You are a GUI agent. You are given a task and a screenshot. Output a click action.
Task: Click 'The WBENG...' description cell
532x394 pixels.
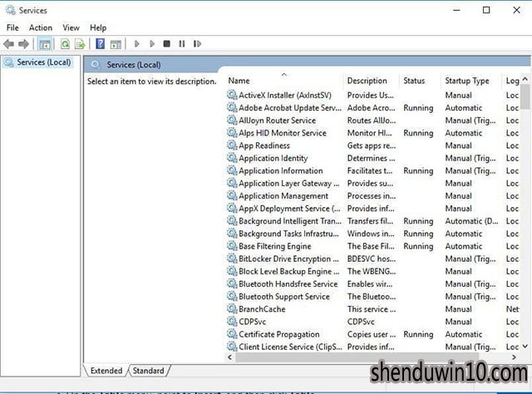(372, 271)
